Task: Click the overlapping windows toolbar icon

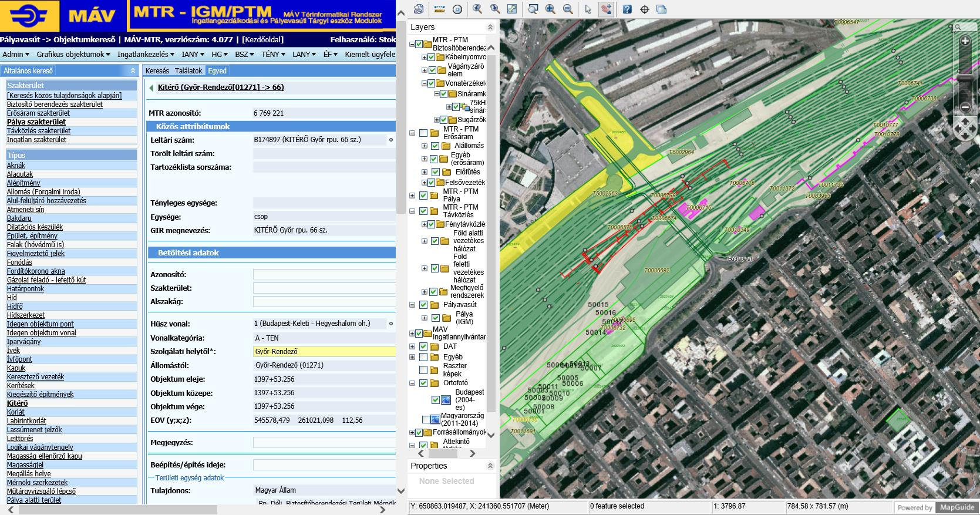Action: pos(662,9)
